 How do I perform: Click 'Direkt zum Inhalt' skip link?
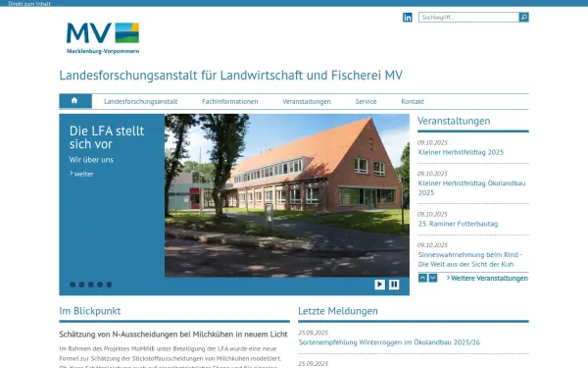click(x=29, y=3)
